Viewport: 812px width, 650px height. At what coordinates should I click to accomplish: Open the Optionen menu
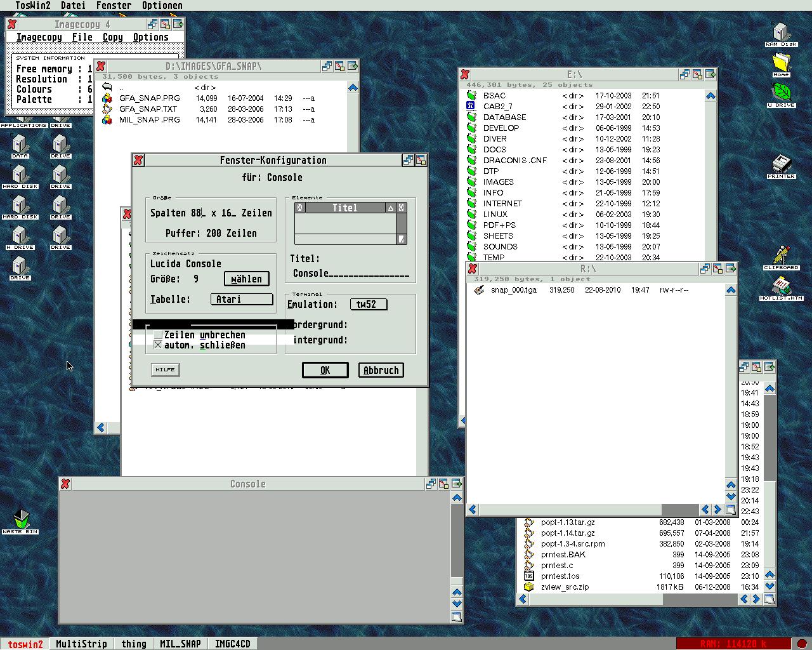point(162,5)
